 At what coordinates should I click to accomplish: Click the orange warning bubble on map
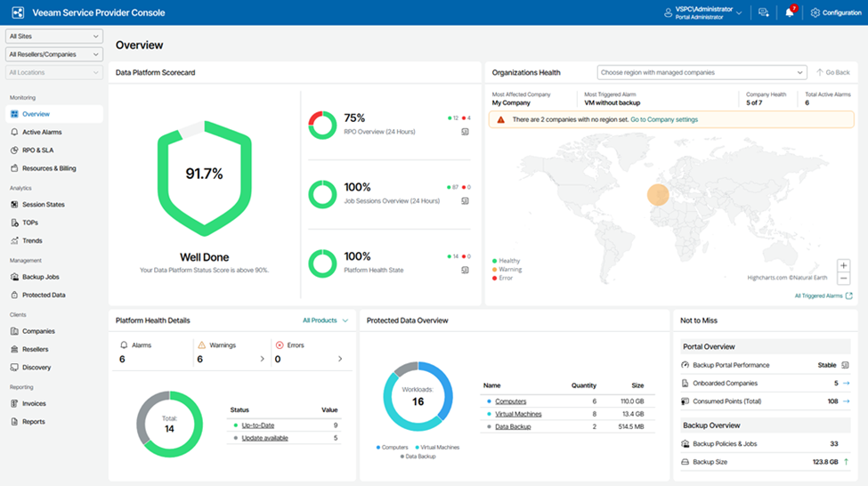pos(657,195)
